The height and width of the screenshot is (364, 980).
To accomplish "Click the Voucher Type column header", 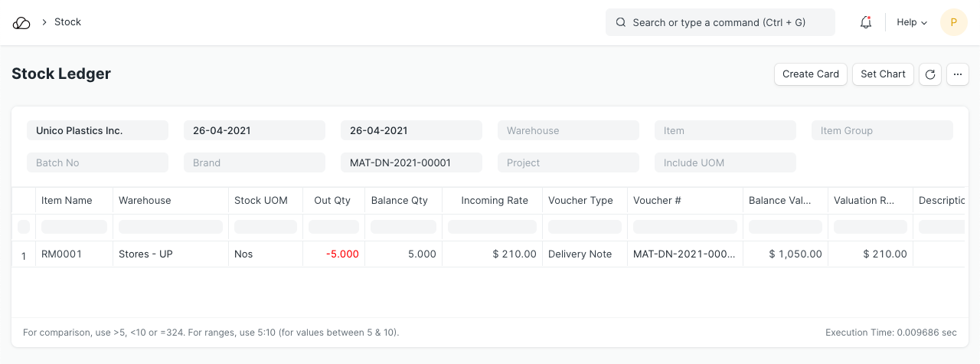I will click(580, 201).
